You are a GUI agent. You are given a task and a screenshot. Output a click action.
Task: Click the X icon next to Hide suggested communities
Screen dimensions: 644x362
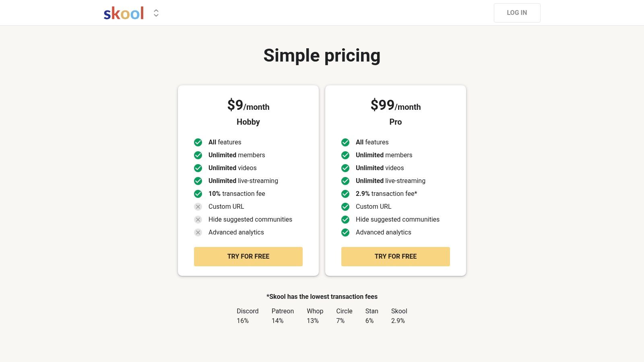click(198, 219)
